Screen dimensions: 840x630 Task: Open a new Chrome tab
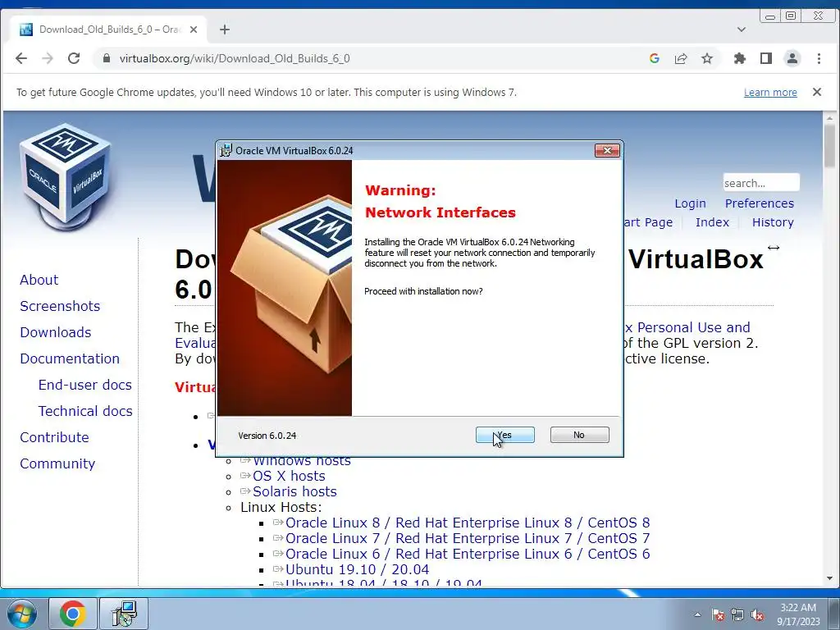(x=225, y=30)
